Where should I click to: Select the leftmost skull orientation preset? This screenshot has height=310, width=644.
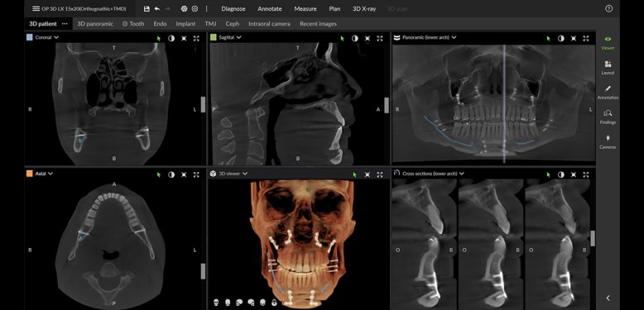point(216,303)
